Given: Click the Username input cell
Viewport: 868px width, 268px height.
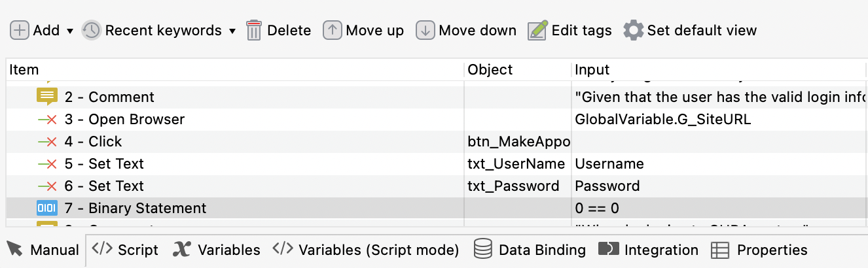Looking at the screenshot, I should tap(609, 164).
